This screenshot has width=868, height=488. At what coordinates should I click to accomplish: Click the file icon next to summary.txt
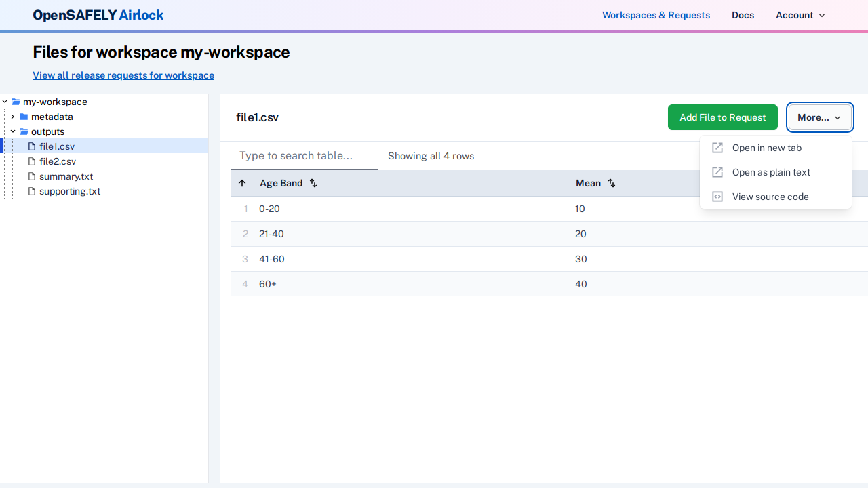(x=31, y=176)
